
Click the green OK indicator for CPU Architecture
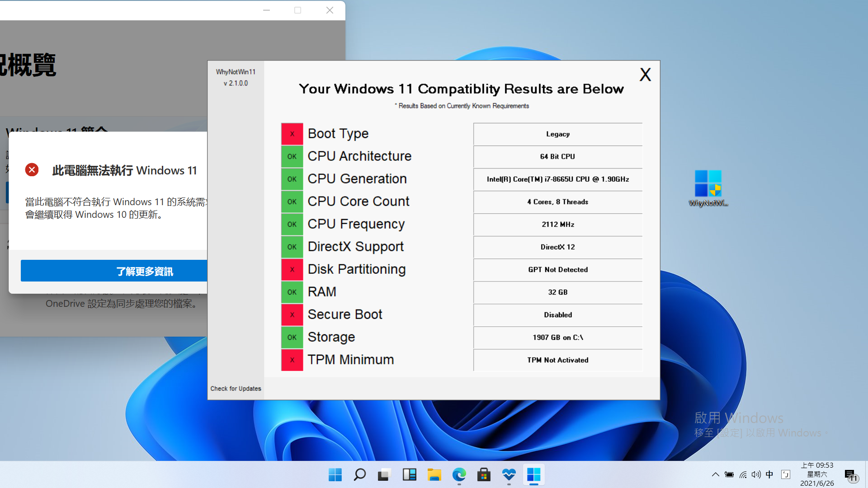click(x=292, y=156)
